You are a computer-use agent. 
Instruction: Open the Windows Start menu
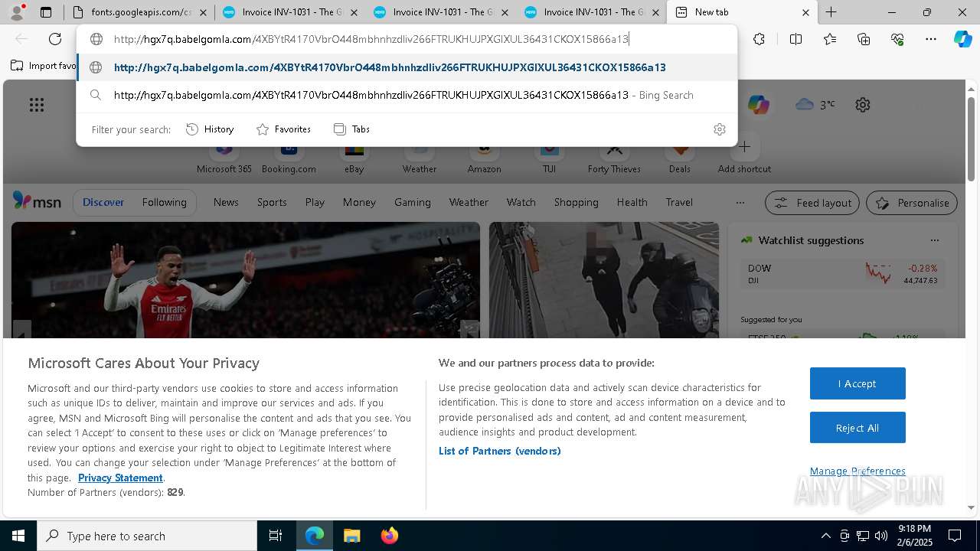18,536
